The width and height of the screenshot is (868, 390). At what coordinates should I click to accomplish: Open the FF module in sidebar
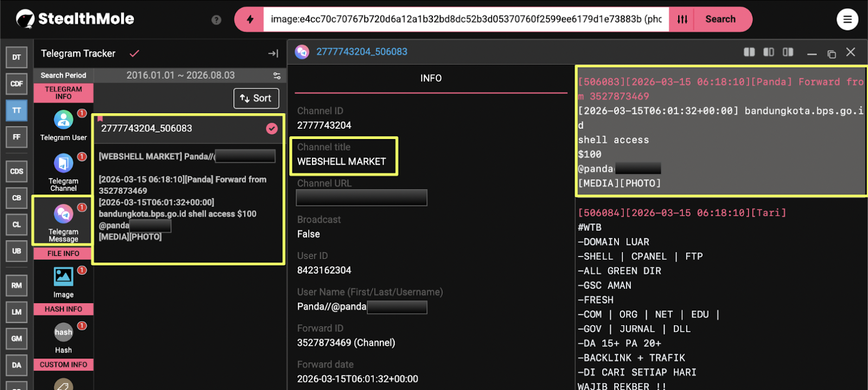16,137
